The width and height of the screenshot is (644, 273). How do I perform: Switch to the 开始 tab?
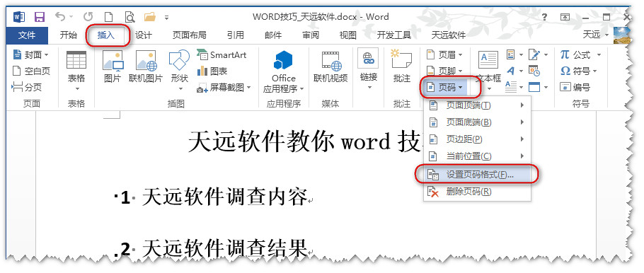pyautogui.click(x=68, y=35)
